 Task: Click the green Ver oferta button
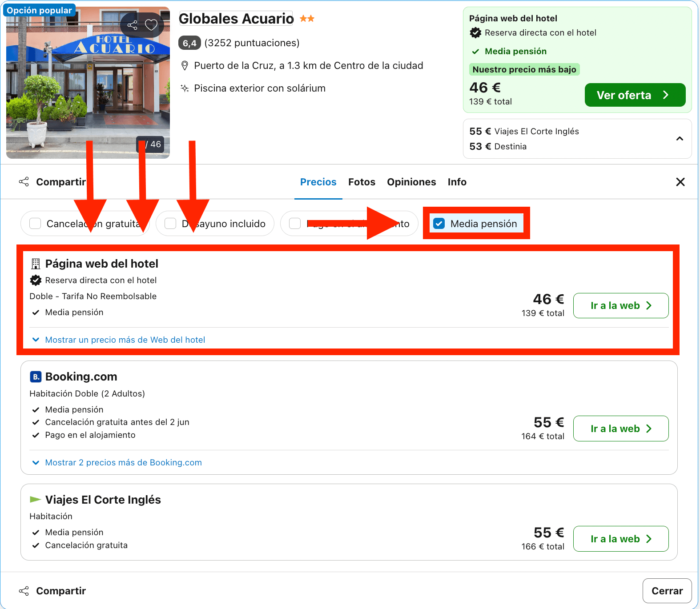point(635,95)
